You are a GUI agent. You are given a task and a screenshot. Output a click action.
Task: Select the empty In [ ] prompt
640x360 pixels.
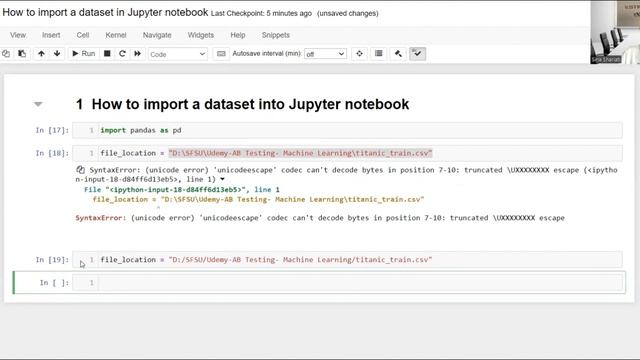coord(54,282)
